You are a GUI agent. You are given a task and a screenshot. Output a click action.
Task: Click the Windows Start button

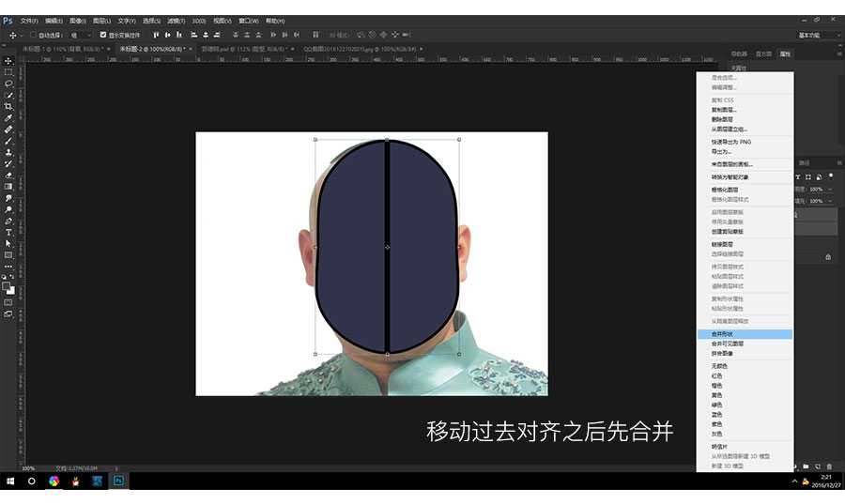(x=9, y=481)
